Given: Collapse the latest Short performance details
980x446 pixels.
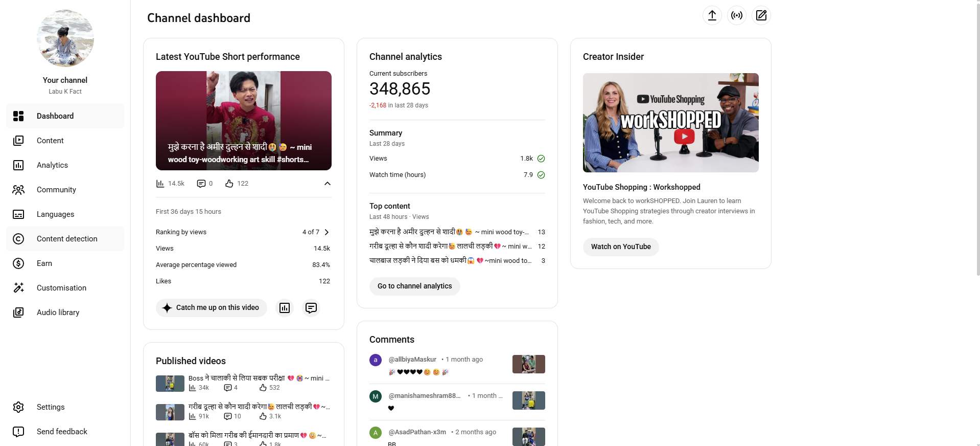Looking at the screenshot, I should click(x=328, y=184).
